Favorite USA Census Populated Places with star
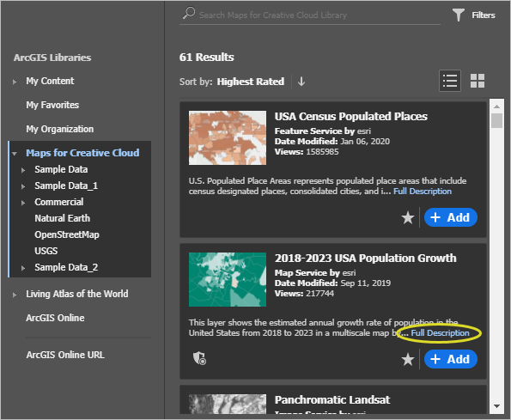This screenshot has height=420, width=511. tap(408, 217)
